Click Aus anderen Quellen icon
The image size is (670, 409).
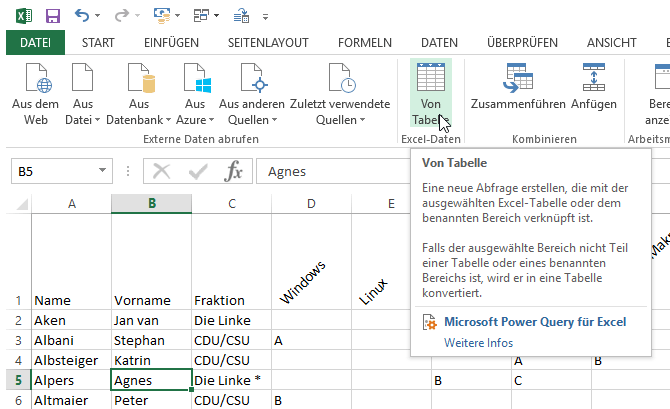[254, 78]
